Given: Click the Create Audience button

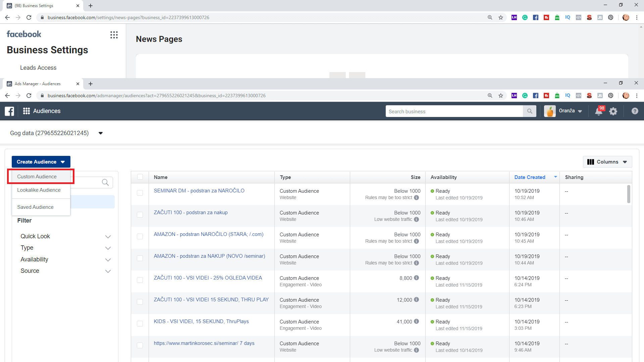Looking at the screenshot, I should (x=41, y=162).
